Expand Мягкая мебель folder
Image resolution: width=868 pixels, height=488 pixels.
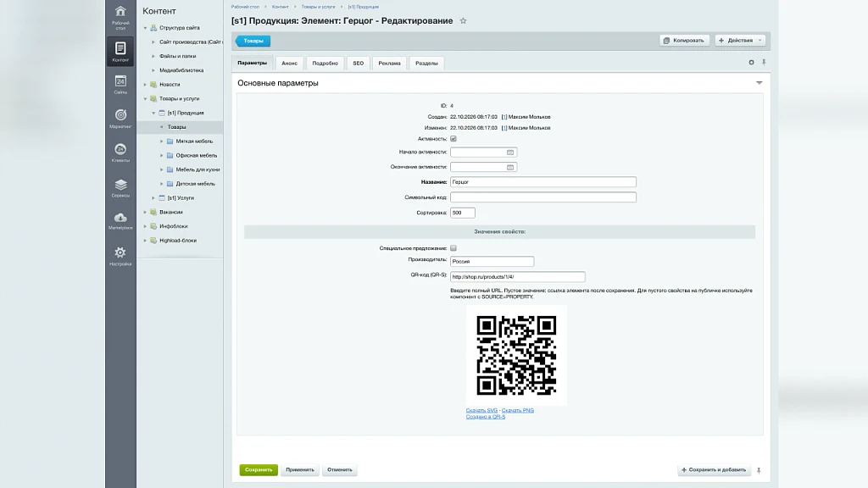(162, 141)
